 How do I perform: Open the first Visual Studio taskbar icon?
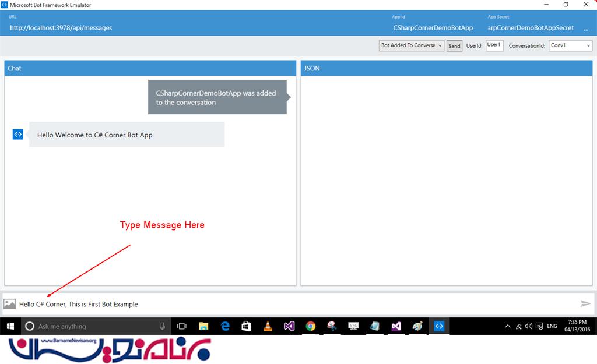tap(289, 326)
